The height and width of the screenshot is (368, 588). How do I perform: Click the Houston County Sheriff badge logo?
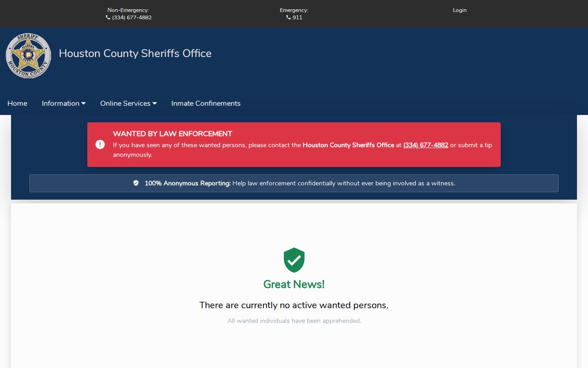[x=28, y=56]
